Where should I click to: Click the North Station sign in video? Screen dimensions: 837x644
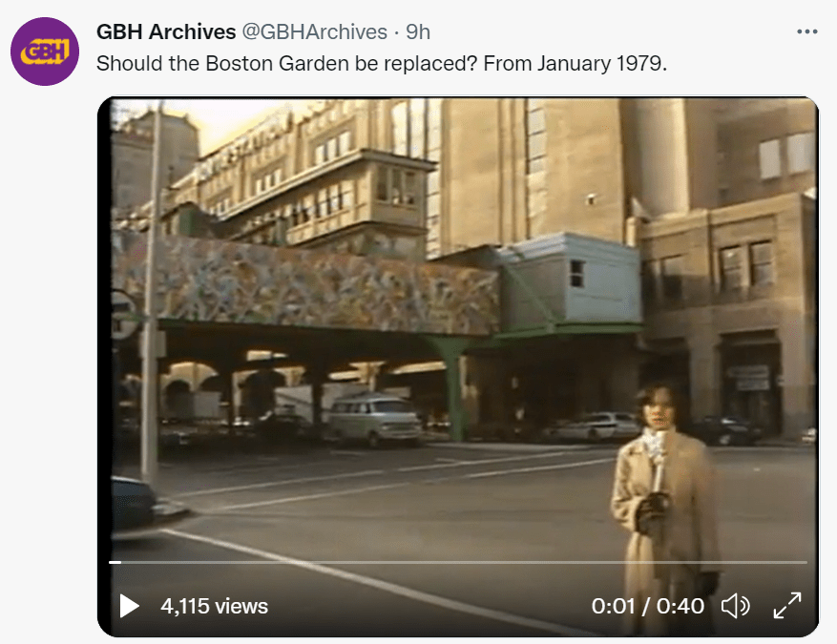tap(244, 147)
